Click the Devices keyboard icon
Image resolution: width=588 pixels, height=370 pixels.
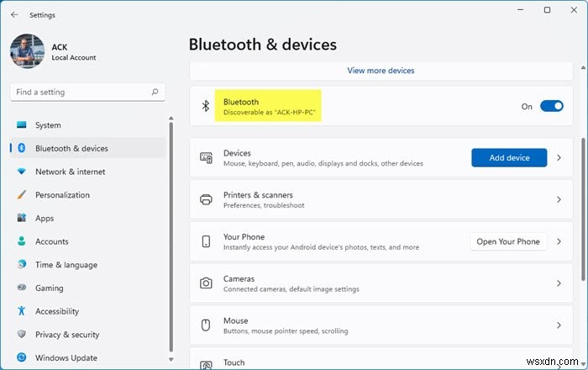(x=206, y=158)
